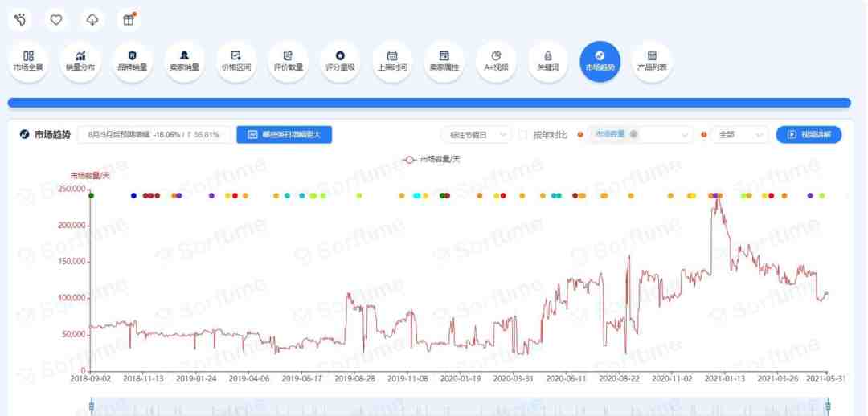
Task: Open the gift box icon
Action: coord(129,20)
